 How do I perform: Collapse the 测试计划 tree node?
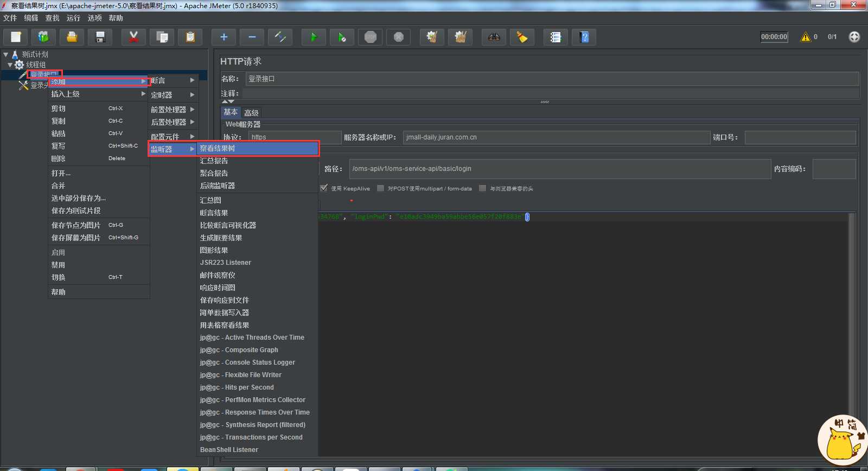tap(5, 54)
